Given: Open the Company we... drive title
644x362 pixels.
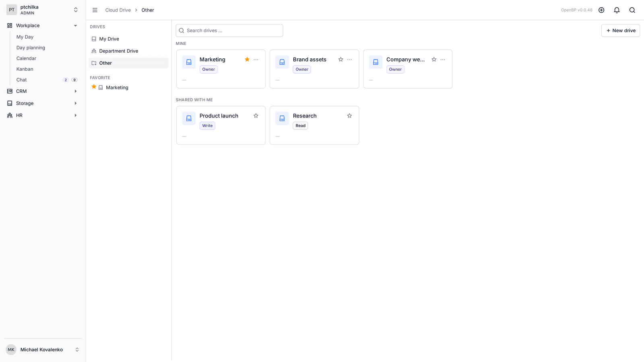Looking at the screenshot, I should coord(405,60).
